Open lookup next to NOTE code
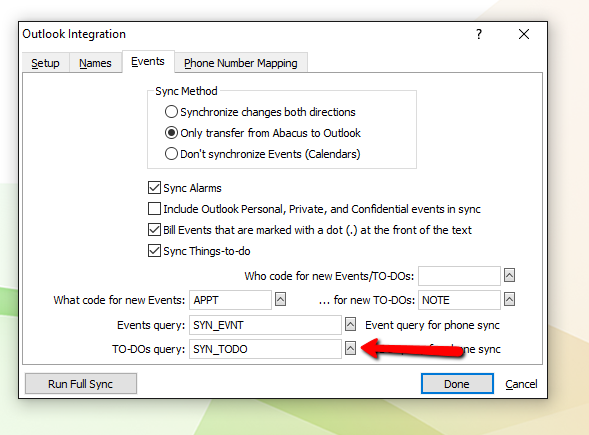This screenshot has height=435, width=589. [x=509, y=299]
